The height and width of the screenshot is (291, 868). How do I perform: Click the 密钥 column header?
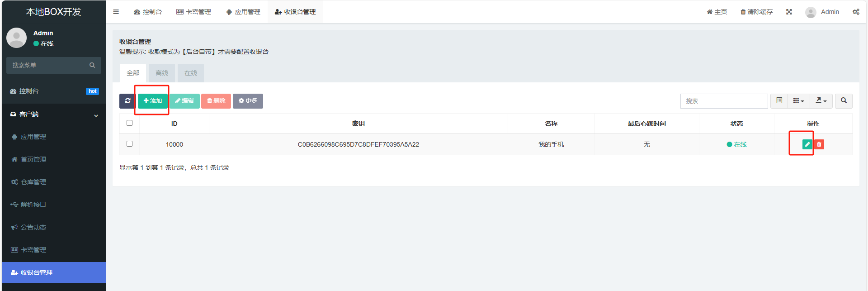(358, 124)
